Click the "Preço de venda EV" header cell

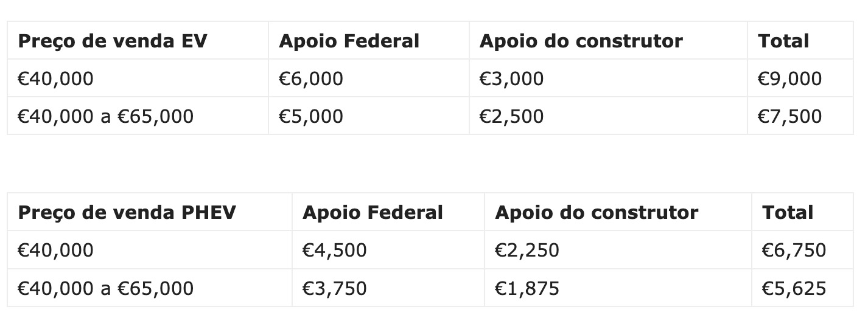click(x=113, y=41)
